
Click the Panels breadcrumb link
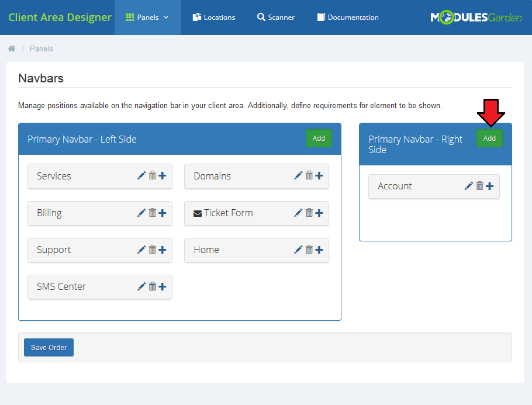(42, 49)
